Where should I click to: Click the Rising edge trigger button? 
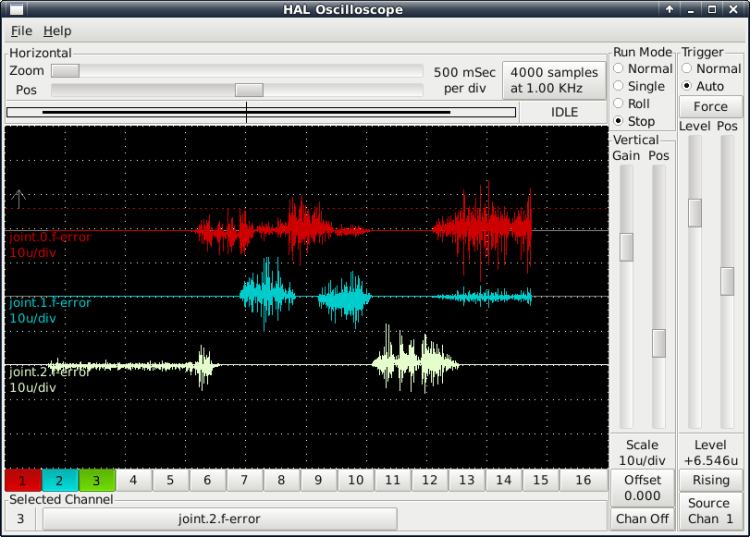click(711, 481)
